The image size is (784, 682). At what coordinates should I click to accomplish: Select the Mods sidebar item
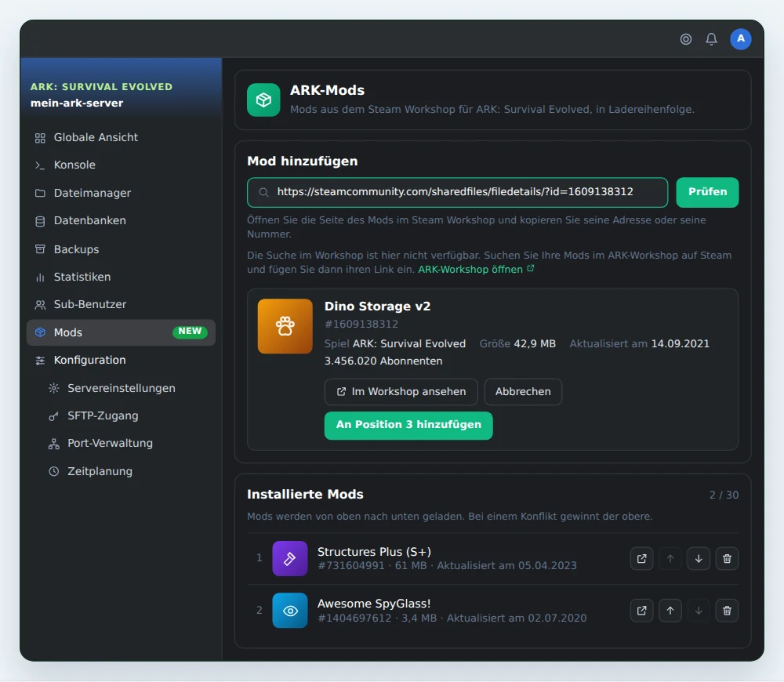coord(121,332)
